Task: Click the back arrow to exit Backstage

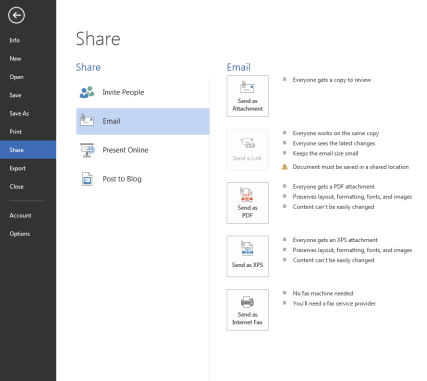Action: pos(16,15)
